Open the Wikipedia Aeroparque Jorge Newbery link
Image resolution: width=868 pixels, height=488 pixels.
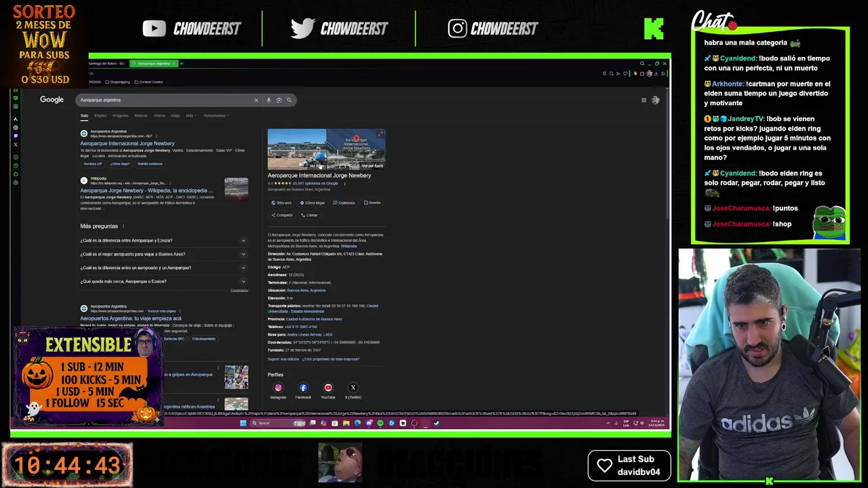click(x=146, y=191)
